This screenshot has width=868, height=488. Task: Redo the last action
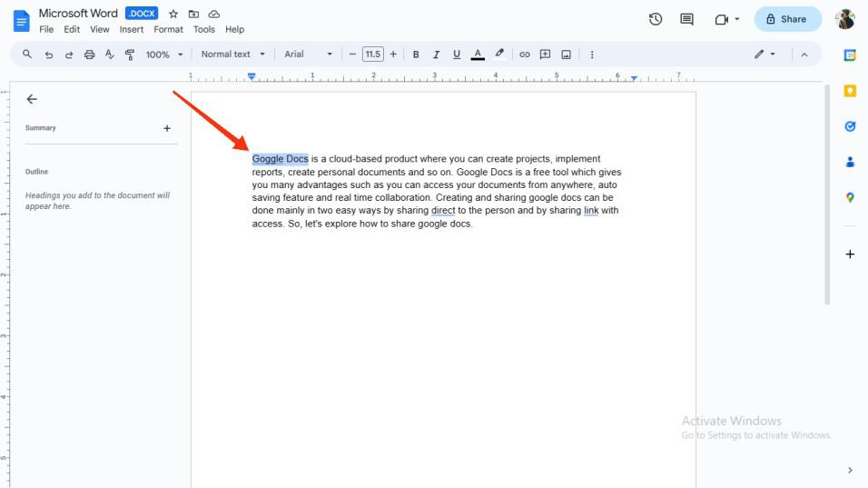pyautogui.click(x=69, y=55)
